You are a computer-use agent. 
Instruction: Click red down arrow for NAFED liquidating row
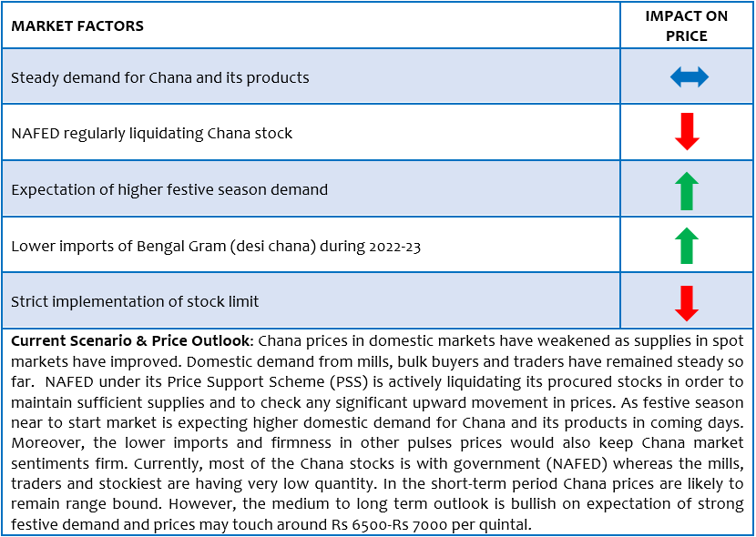click(x=687, y=131)
